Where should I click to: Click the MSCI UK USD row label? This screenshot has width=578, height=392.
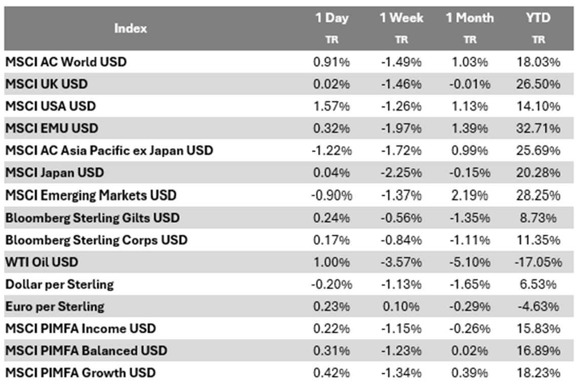(x=47, y=84)
